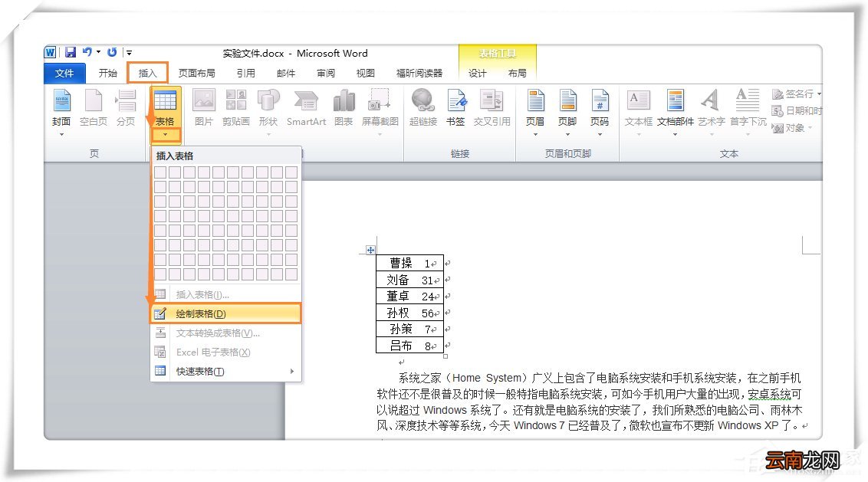Open the 福昕阅读器 tab

(x=419, y=73)
